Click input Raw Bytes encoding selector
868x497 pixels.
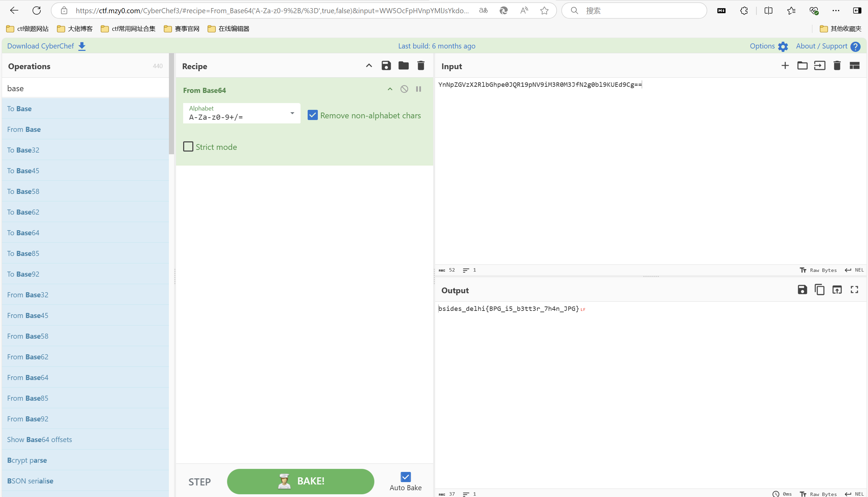[818, 270]
